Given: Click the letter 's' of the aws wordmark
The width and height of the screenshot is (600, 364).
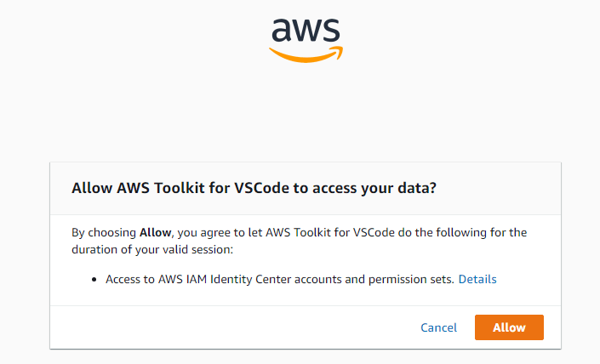Looking at the screenshot, I should (331, 31).
